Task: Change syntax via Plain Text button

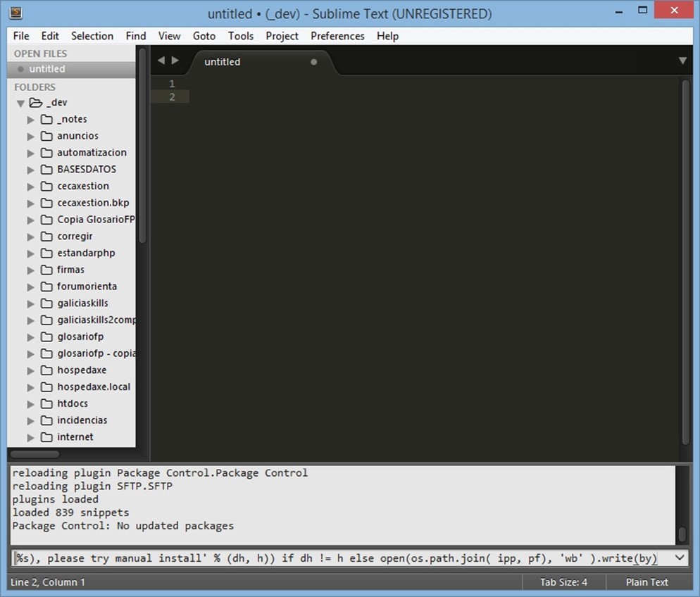Action: coord(646,582)
